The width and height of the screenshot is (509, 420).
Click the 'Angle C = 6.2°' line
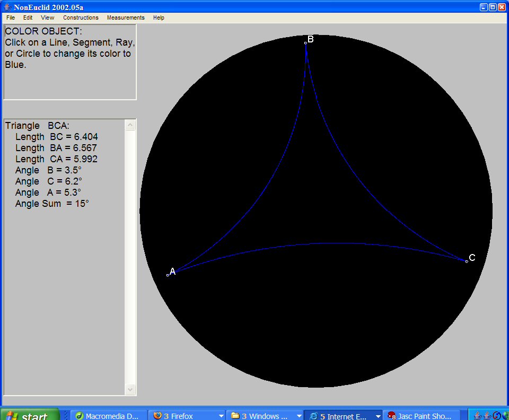click(x=49, y=181)
